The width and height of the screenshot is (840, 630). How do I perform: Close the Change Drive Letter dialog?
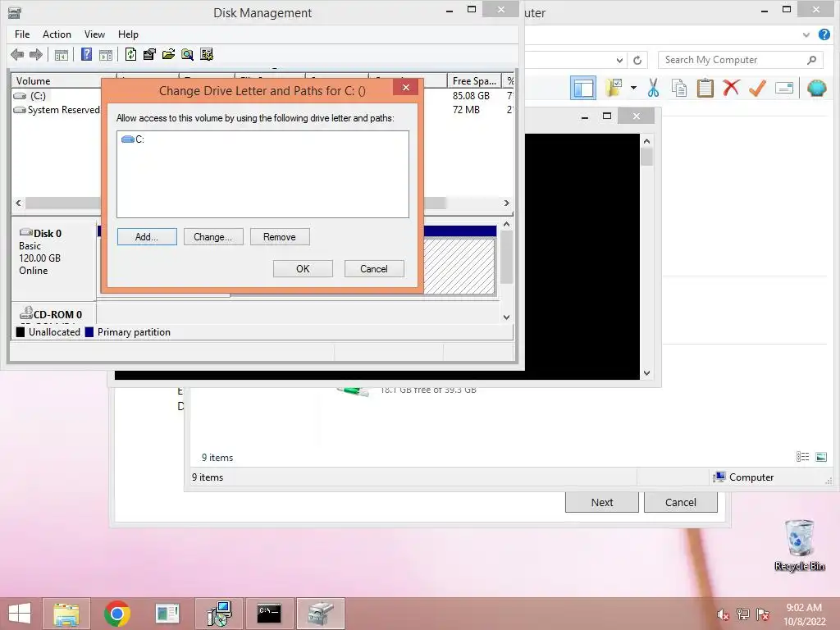pyautogui.click(x=405, y=87)
